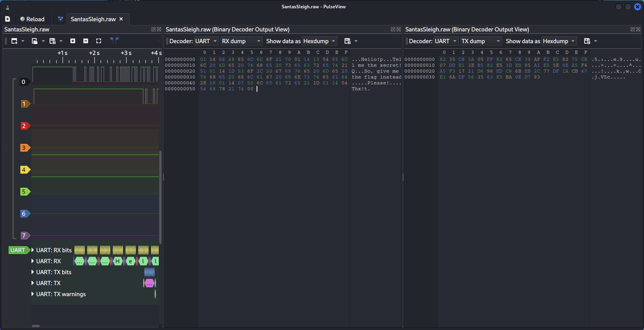Viewport: 644px width, 330px height.
Task: Click the Reload button
Action: click(32, 19)
